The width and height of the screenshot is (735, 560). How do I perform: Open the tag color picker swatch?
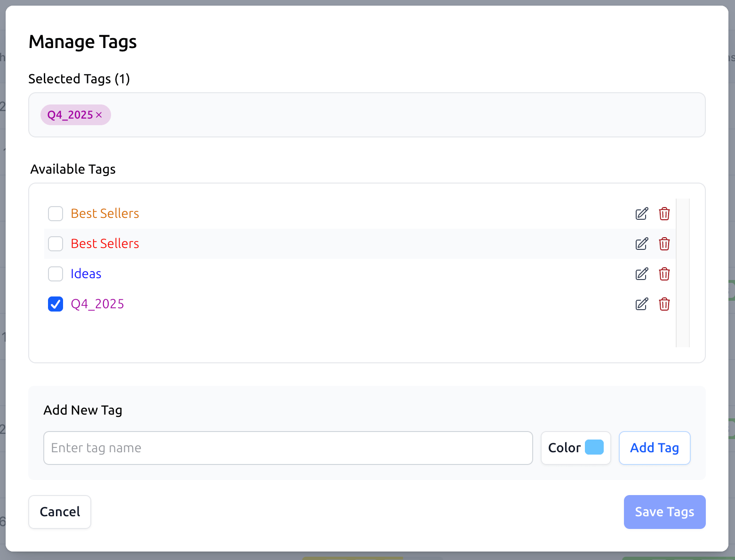pyautogui.click(x=594, y=448)
